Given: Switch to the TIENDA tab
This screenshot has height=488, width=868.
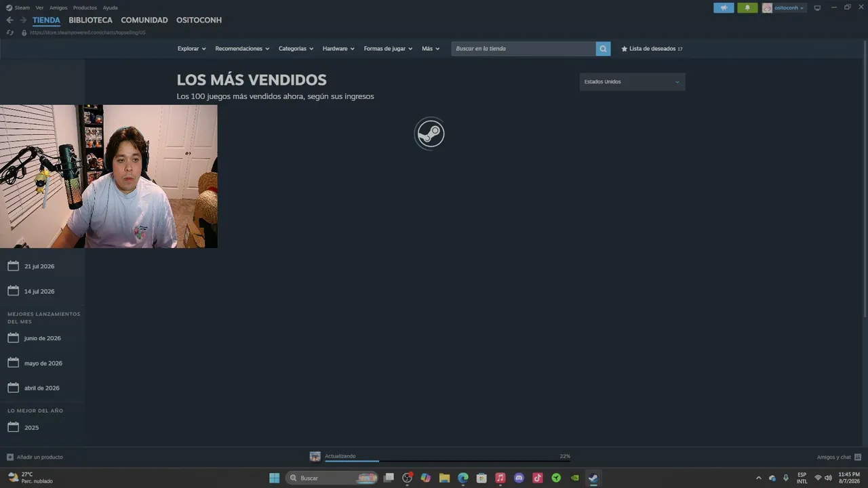Looking at the screenshot, I should 46,20.
